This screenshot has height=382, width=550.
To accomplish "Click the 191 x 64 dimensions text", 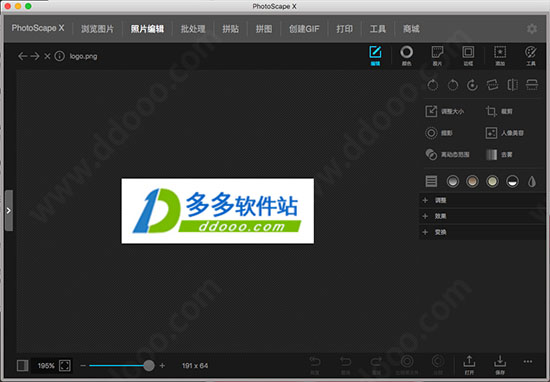I will point(195,366).
